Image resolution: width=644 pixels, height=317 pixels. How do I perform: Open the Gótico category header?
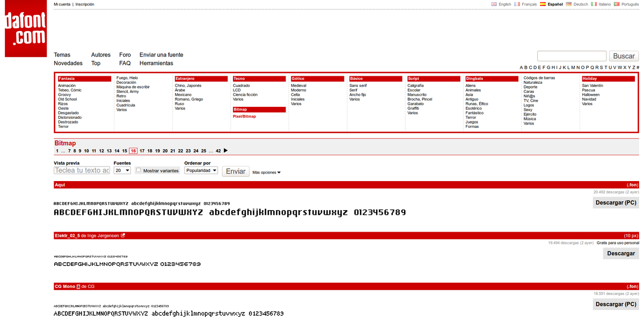317,78
